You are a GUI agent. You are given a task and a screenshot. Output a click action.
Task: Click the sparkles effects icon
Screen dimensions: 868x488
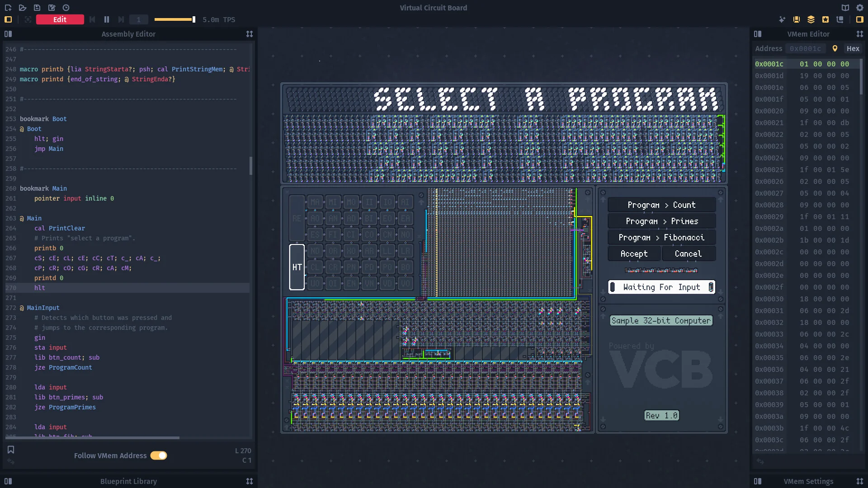[783, 19]
